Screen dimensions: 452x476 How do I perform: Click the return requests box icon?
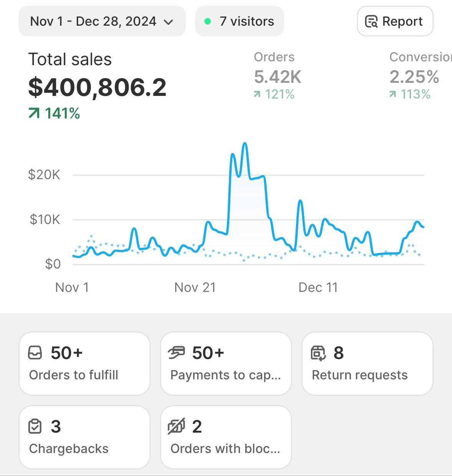(x=318, y=353)
